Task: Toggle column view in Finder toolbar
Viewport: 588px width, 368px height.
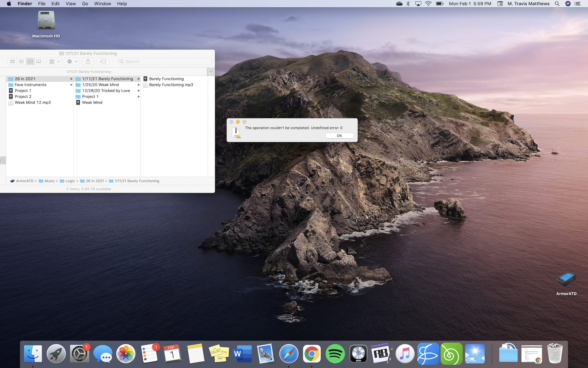Action: coord(30,62)
